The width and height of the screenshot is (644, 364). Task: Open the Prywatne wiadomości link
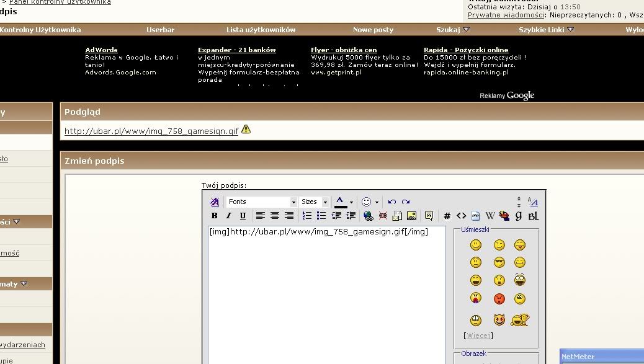(x=506, y=15)
